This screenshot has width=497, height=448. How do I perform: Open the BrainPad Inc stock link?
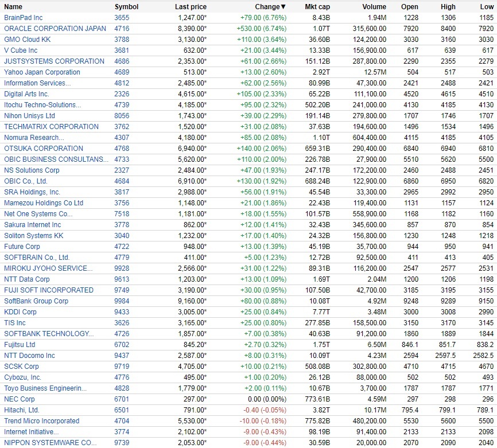point(23,18)
